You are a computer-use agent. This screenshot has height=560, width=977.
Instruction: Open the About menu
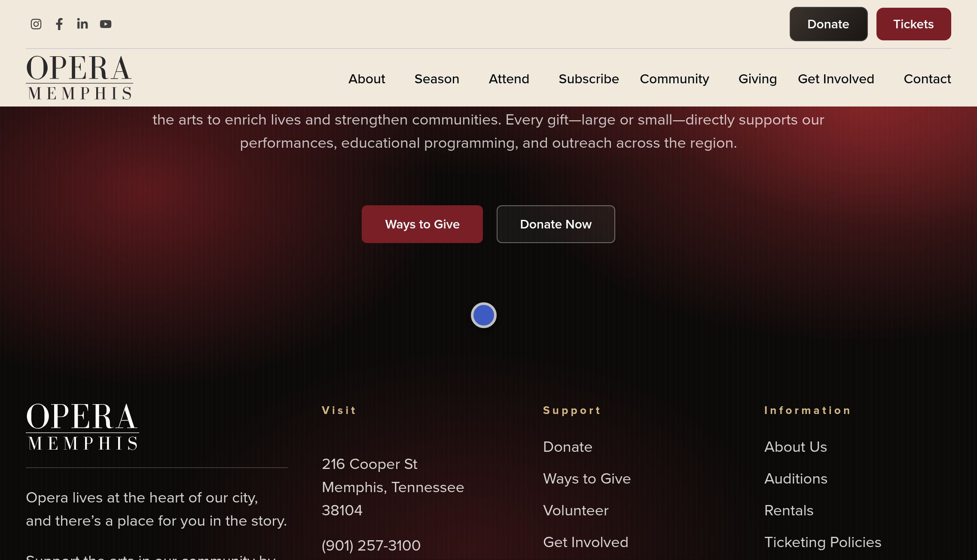pyautogui.click(x=366, y=79)
